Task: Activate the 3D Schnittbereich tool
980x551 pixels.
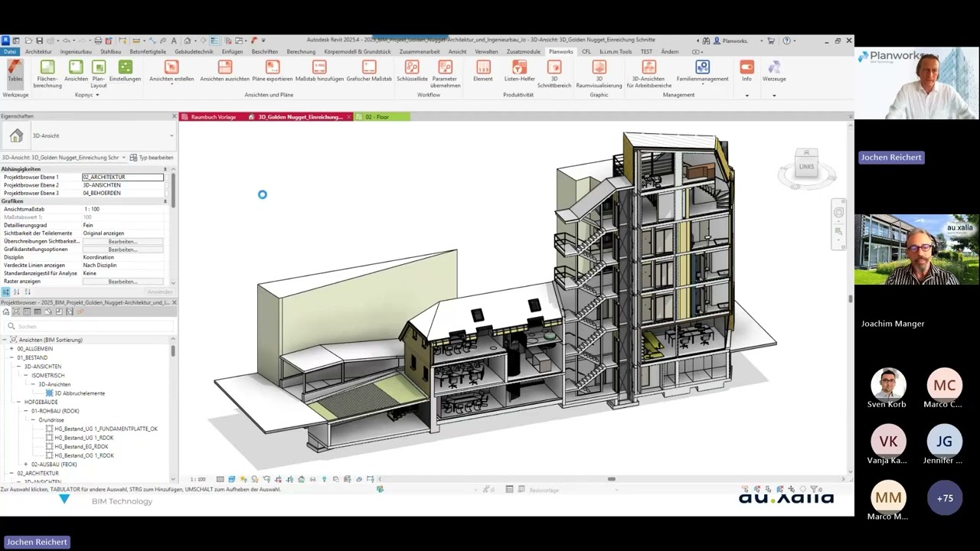Action: [554, 73]
